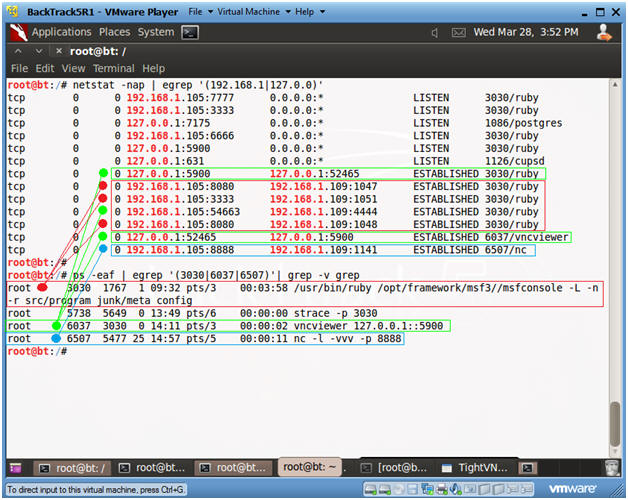
Task: Click the BackTrack dragon logo icon
Action: click(18, 32)
